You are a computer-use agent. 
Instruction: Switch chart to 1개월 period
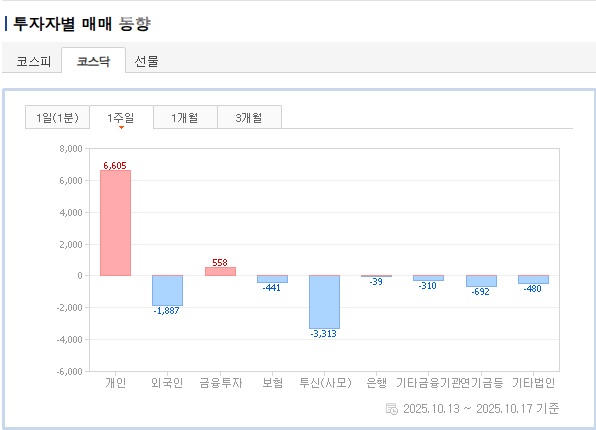pos(185,118)
